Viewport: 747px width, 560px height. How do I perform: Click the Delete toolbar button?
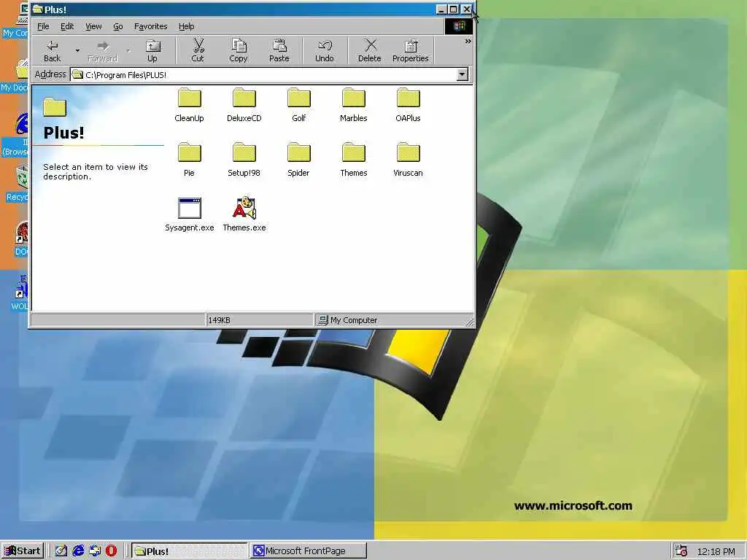tap(370, 50)
